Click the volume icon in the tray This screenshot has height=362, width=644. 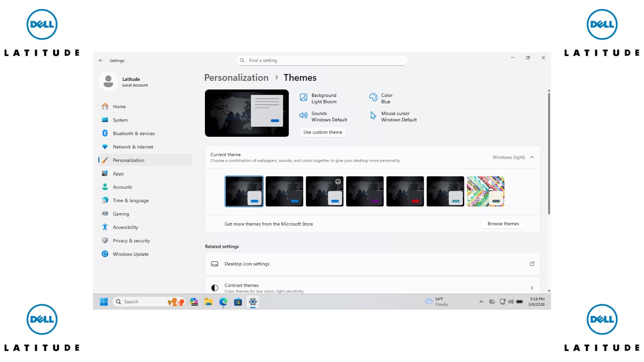tap(511, 302)
